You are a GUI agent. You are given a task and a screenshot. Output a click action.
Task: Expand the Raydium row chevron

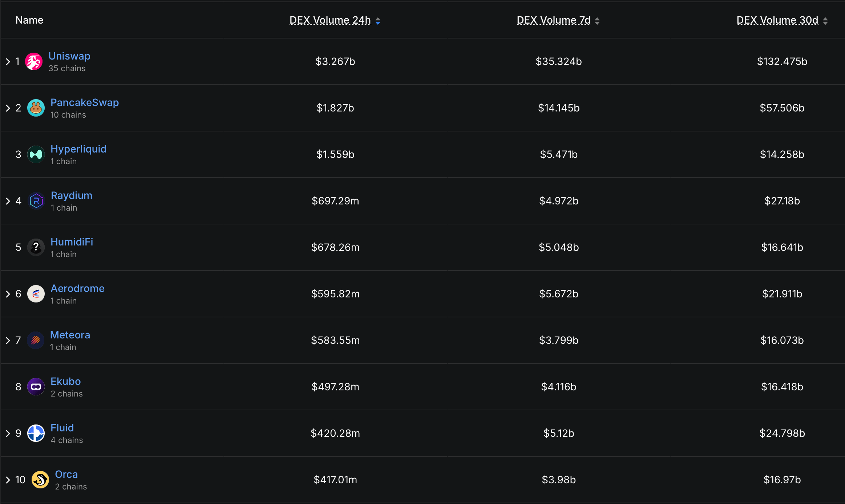[x=8, y=201]
